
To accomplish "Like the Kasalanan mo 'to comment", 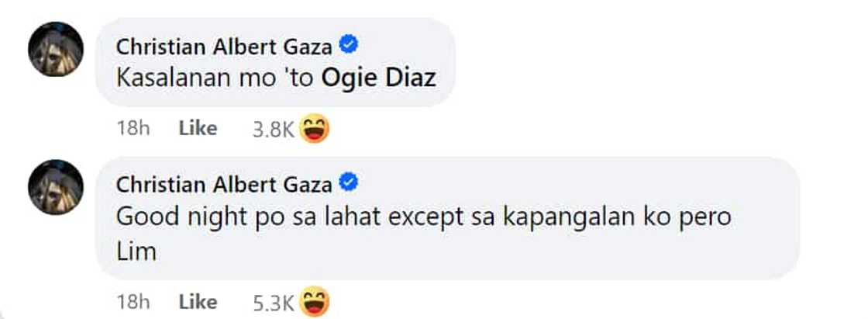I will [x=198, y=129].
